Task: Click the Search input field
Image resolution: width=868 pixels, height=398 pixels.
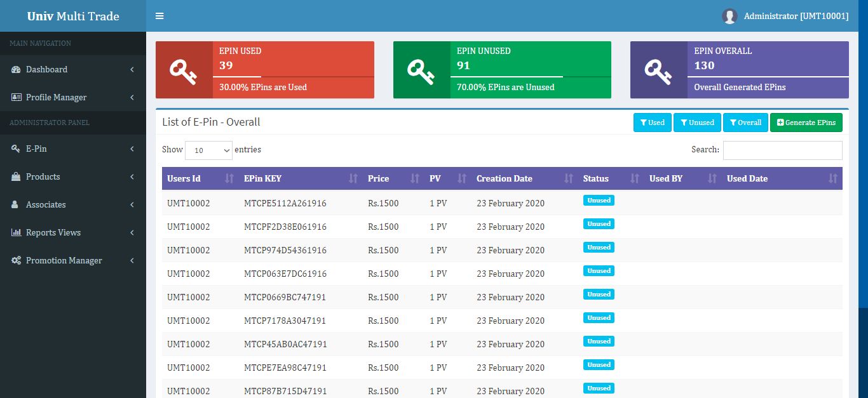Action: [x=782, y=150]
